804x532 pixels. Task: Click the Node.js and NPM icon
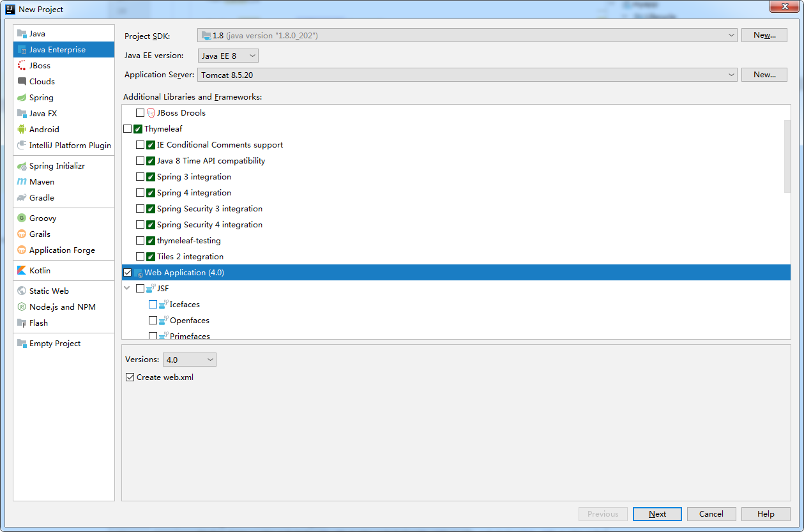click(x=22, y=307)
